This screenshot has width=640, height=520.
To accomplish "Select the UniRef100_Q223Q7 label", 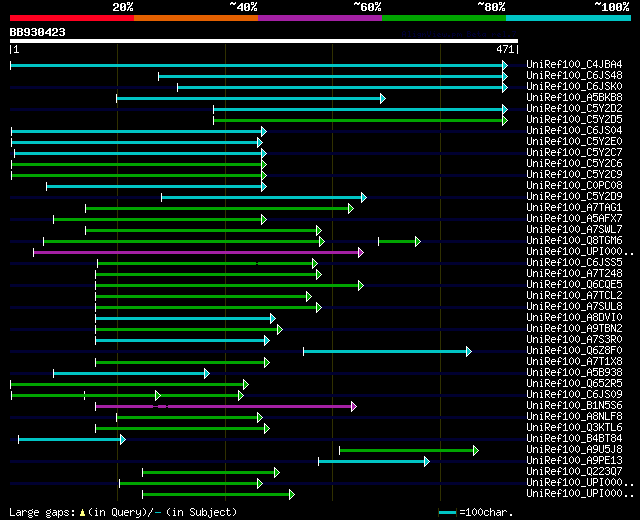I will pyautogui.click(x=574, y=472).
